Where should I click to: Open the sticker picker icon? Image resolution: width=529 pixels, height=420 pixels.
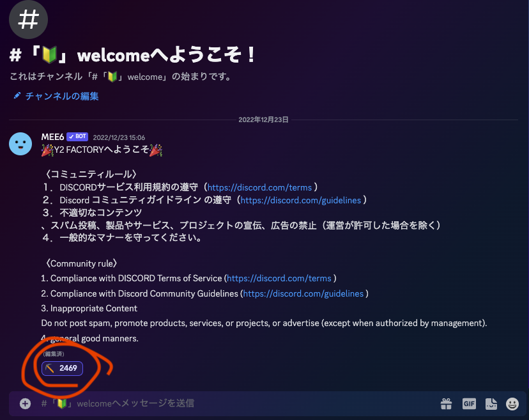(x=491, y=403)
